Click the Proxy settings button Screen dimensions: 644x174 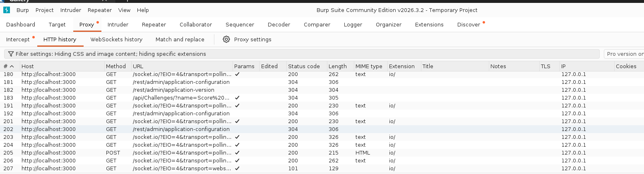tap(247, 39)
